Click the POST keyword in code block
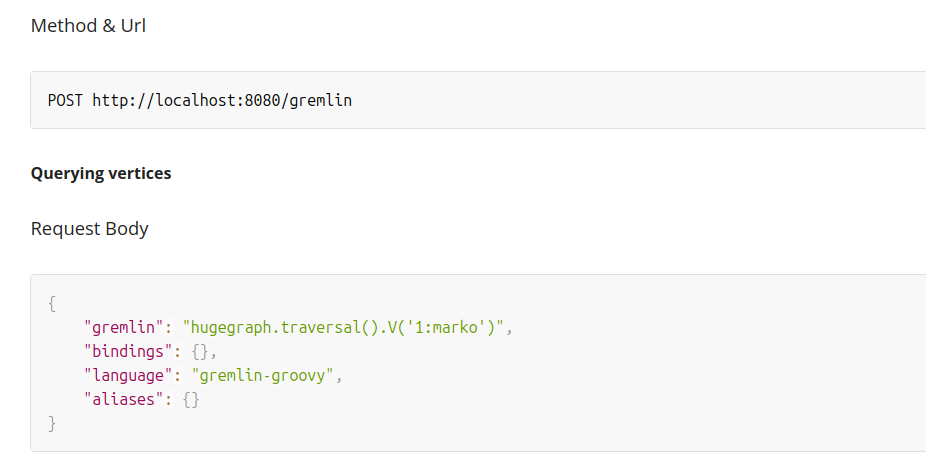The width and height of the screenshot is (926, 475). (66, 100)
